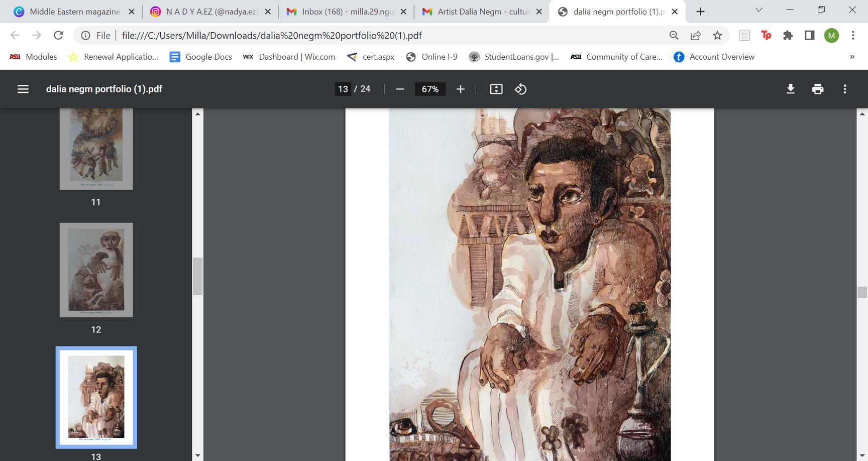This screenshot has width=868, height=461.
Task: Open the cert.aspx bookmark
Action: (x=371, y=57)
